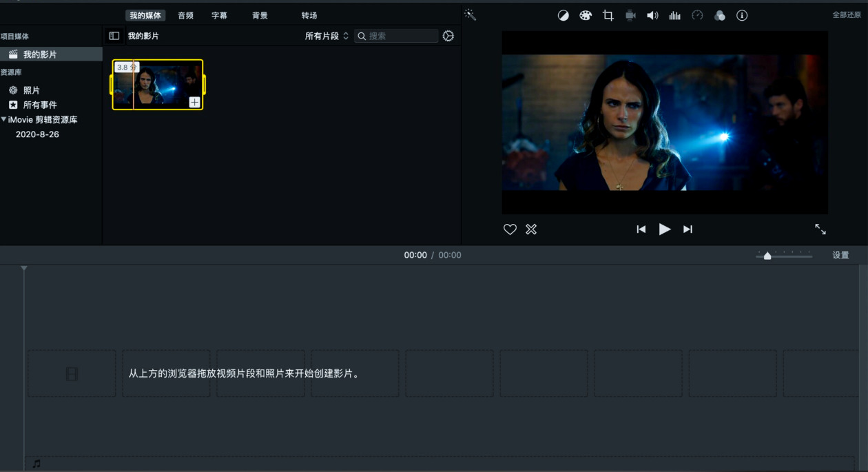Open the color correction palette icon
Viewport: 868px width, 472px height.
click(586, 15)
